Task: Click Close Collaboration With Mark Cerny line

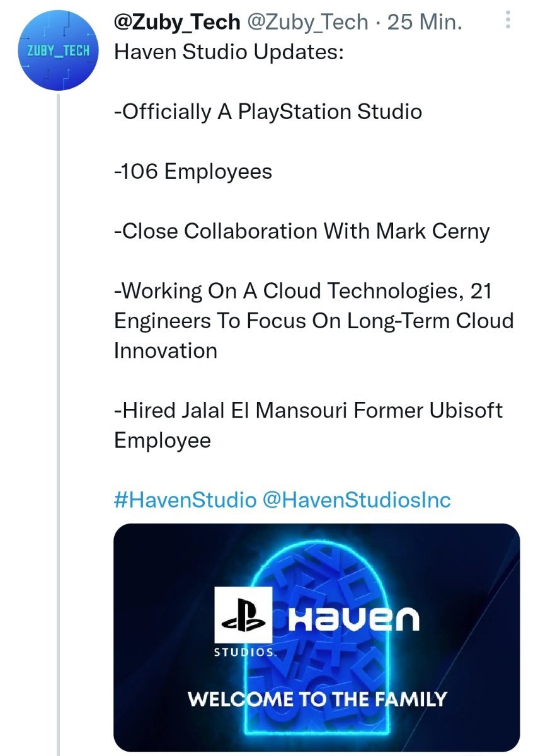Action: pos(302,231)
